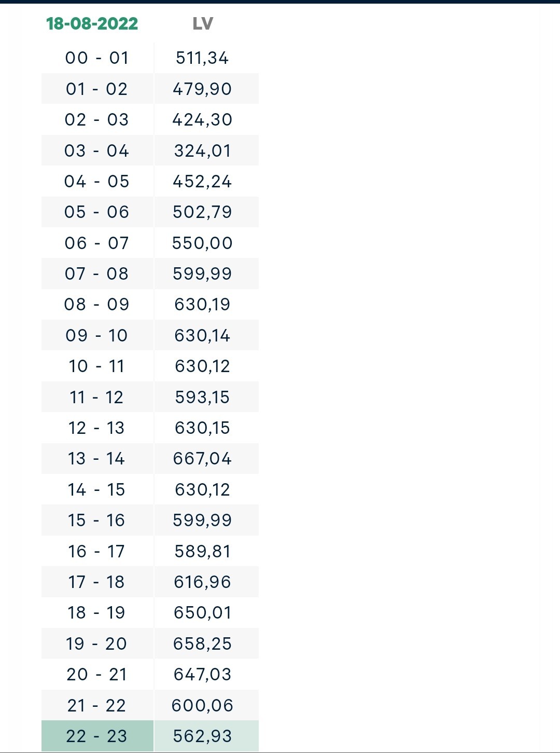Click price value 589,81
This screenshot has width=560, height=753.
click(202, 551)
